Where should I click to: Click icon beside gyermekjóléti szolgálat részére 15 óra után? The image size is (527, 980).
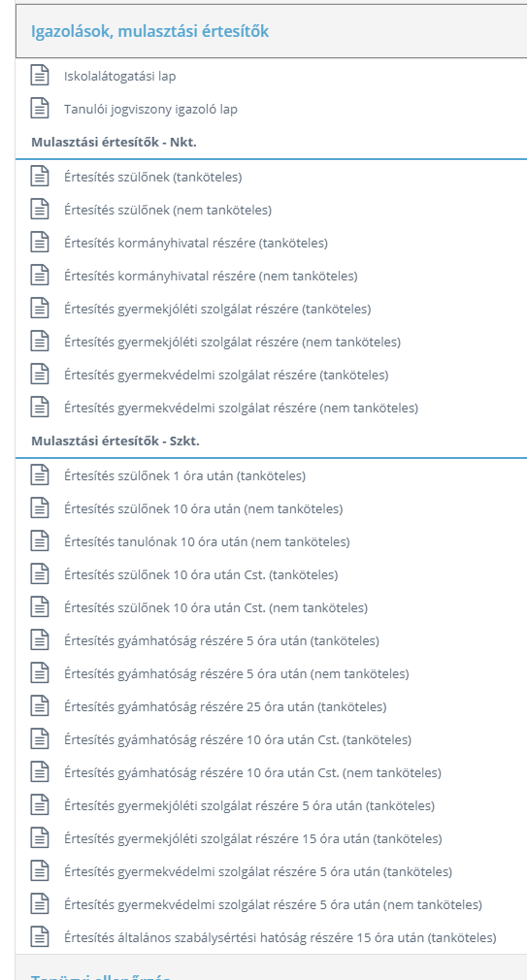(x=40, y=838)
